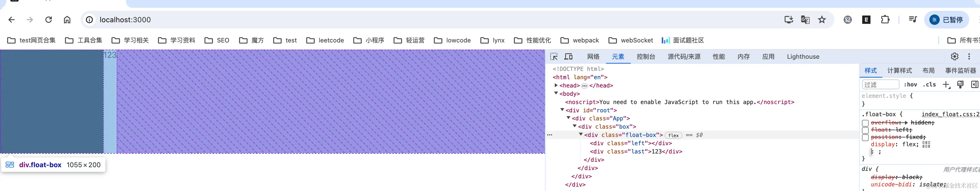This screenshot has height=191, width=980.
Task: Switch to the Lighthouse tab
Action: tap(803, 57)
